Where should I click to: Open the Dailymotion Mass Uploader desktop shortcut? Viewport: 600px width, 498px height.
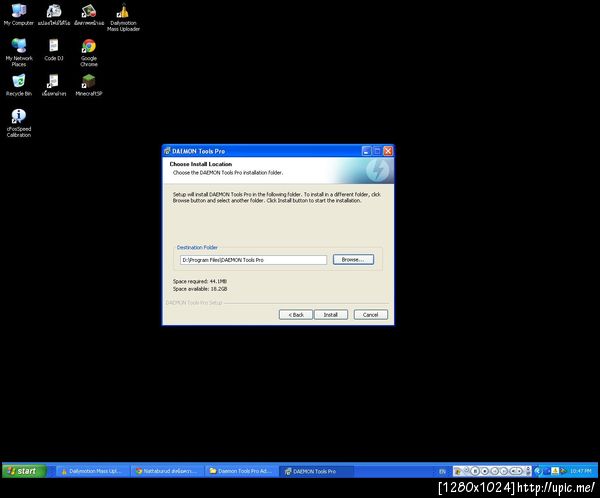click(x=123, y=18)
